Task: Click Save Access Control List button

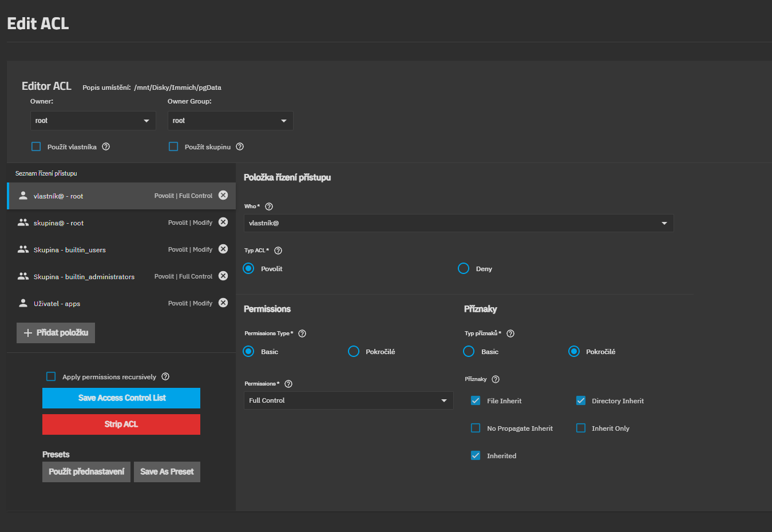Action: [x=121, y=398]
